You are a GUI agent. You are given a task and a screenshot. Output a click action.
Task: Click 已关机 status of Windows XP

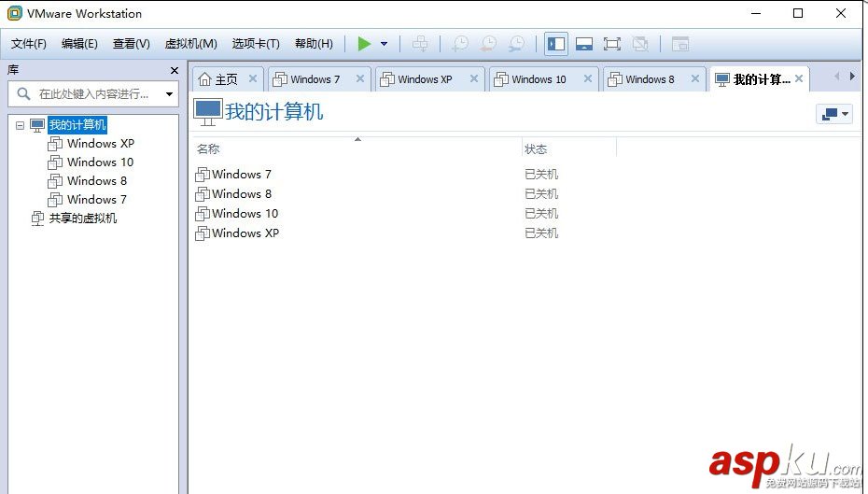click(541, 233)
